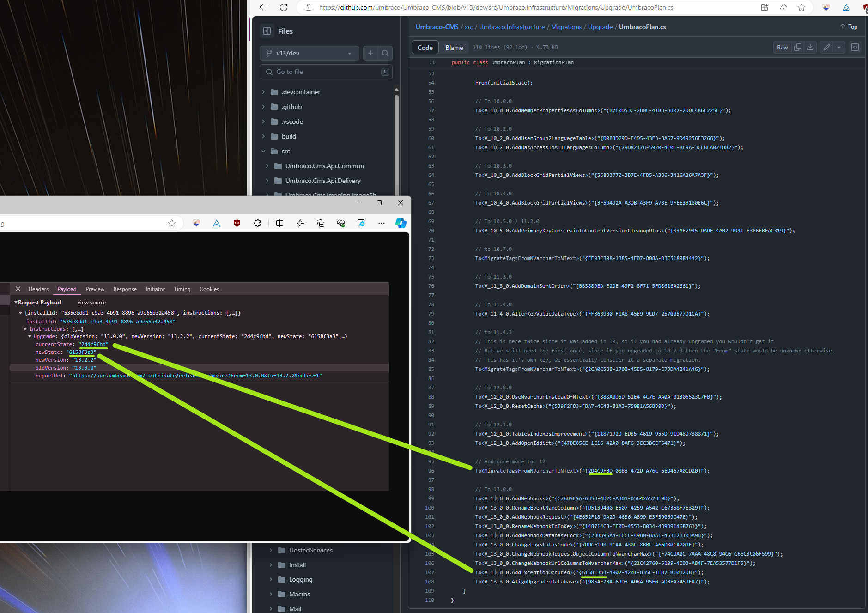Open settings and more ellipsis menu
The width and height of the screenshot is (868, 613).
point(381,223)
